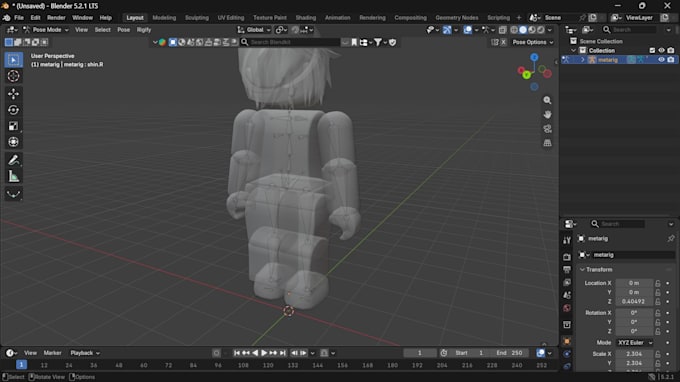Viewport: 680px width, 382px height.
Task: Open the View Layer properties tab
Action: (567, 282)
